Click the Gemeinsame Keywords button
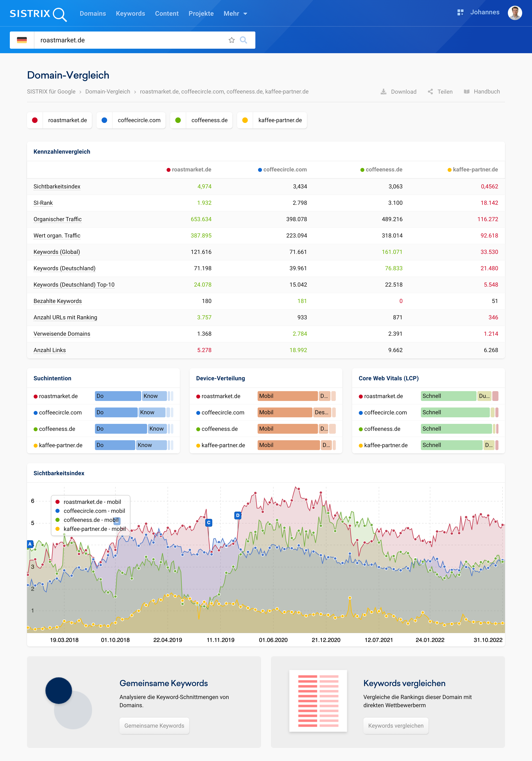 click(x=154, y=726)
